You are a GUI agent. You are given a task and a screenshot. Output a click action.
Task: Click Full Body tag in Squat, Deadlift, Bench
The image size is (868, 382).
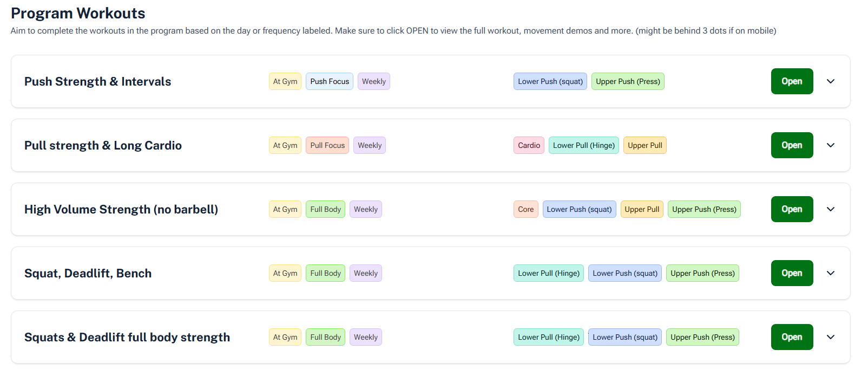click(325, 273)
